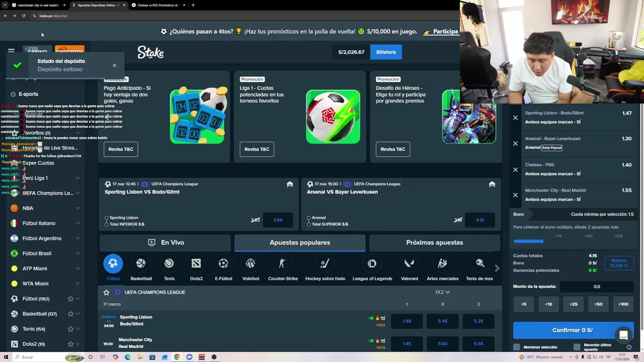This screenshot has height=362, width=644.
Task: Expand Perú Liga 1 in sidebar
Action: tap(77, 178)
